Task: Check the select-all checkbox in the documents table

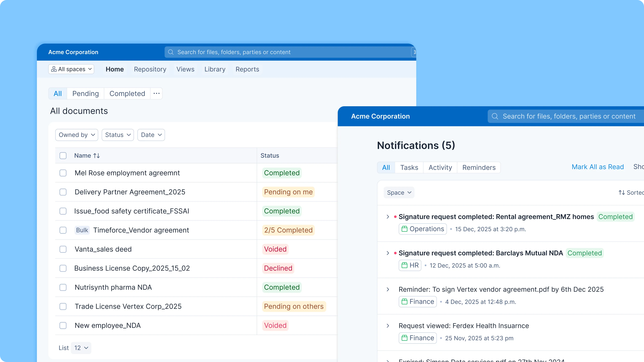Action: (x=63, y=155)
